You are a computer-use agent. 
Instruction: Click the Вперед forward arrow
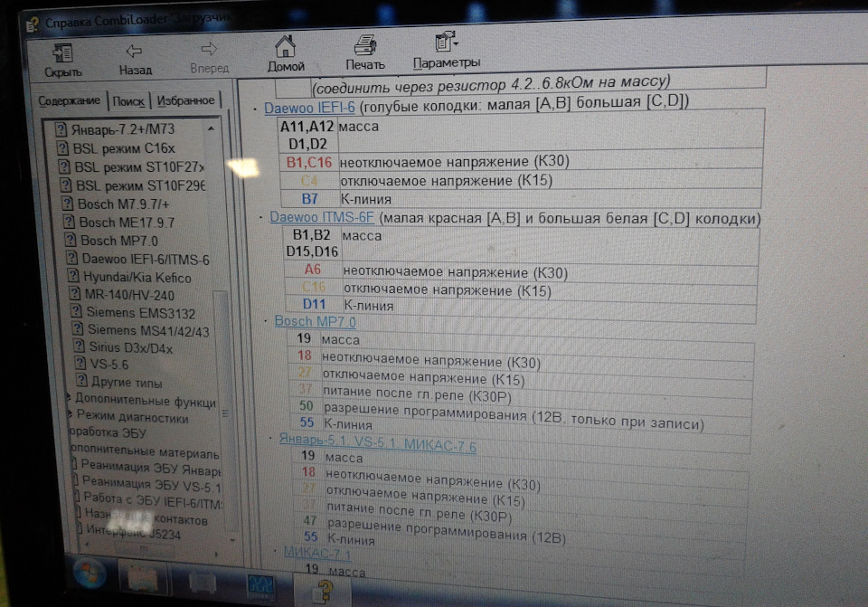(209, 58)
